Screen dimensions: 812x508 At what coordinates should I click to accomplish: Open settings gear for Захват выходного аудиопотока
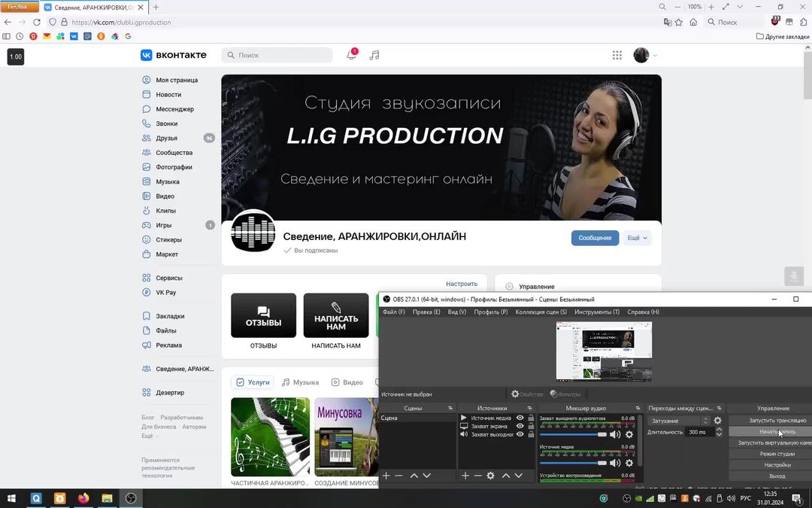click(629, 434)
